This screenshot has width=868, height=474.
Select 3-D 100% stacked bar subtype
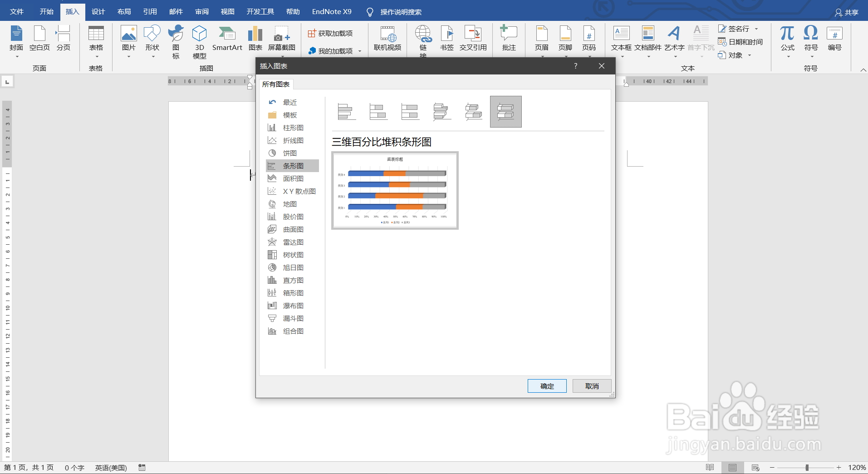[506, 112]
